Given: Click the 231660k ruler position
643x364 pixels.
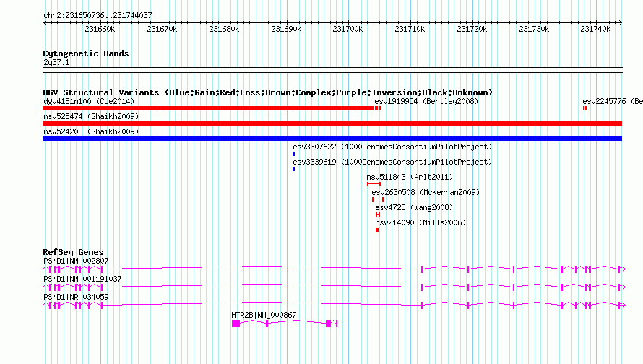Looking at the screenshot, I should (100, 29).
